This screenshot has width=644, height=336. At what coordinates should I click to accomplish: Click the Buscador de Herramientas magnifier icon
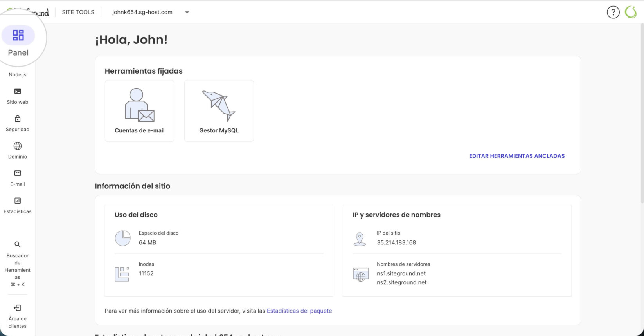pyautogui.click(x=18, y=244)
